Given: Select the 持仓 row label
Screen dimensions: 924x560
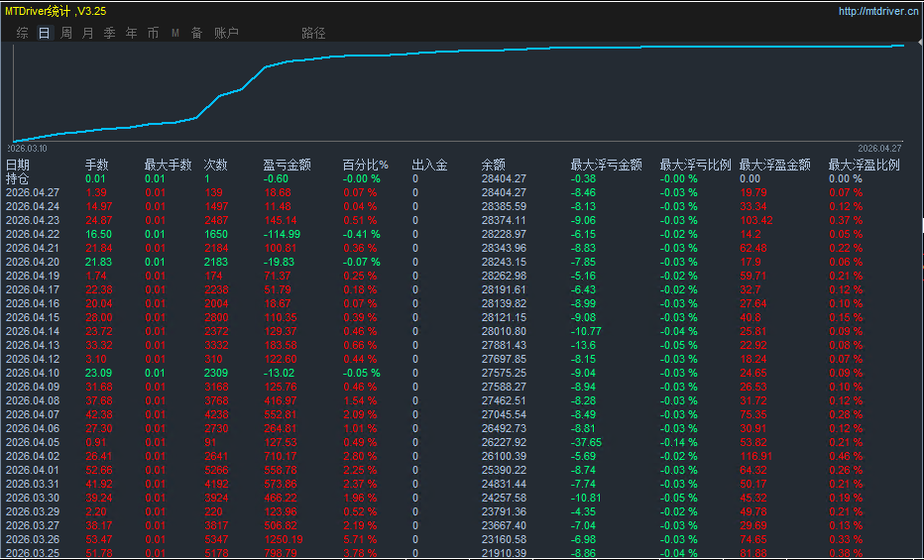Looking at the screenshot, I should (x=18, y=178).
